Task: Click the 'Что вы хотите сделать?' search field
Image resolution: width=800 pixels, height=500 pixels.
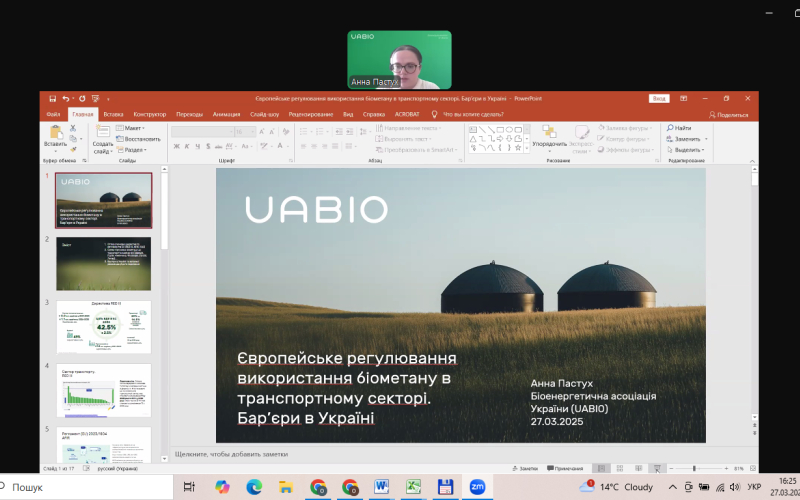Action: (473, 114)
